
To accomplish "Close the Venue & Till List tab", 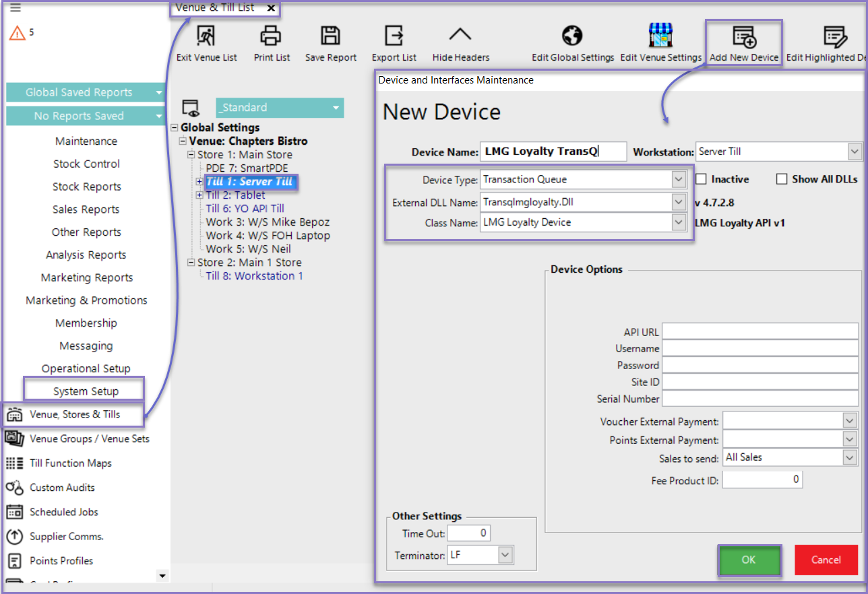I will click(271, 8).
